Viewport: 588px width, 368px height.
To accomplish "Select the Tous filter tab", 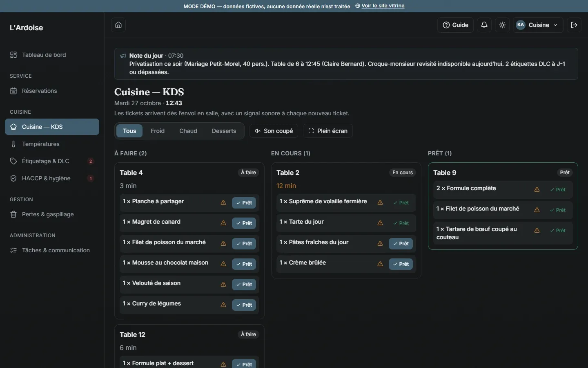I will click(129, 131).
